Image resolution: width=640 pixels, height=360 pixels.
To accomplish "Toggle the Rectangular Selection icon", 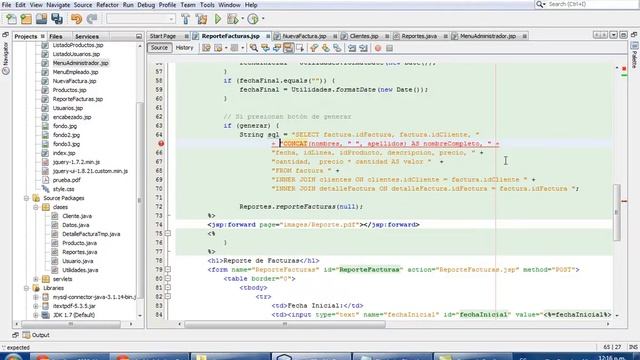I will coord(300,48).
